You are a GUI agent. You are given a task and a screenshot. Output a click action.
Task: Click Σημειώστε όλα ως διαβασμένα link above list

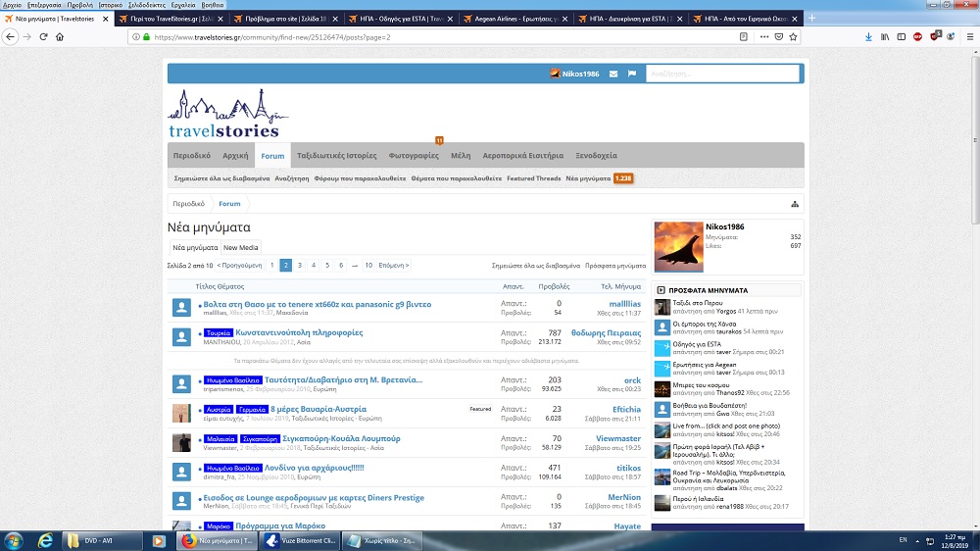tap(535, 266)
